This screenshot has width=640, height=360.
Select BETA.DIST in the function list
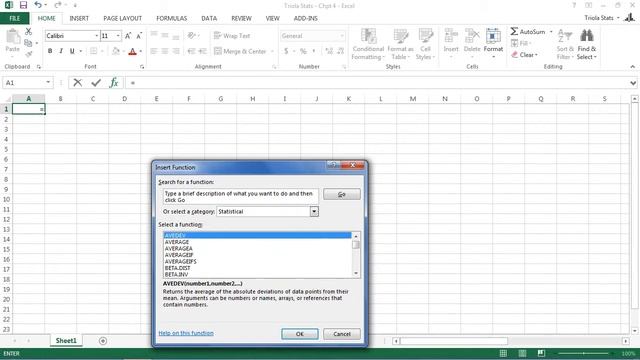coord(178,268)
